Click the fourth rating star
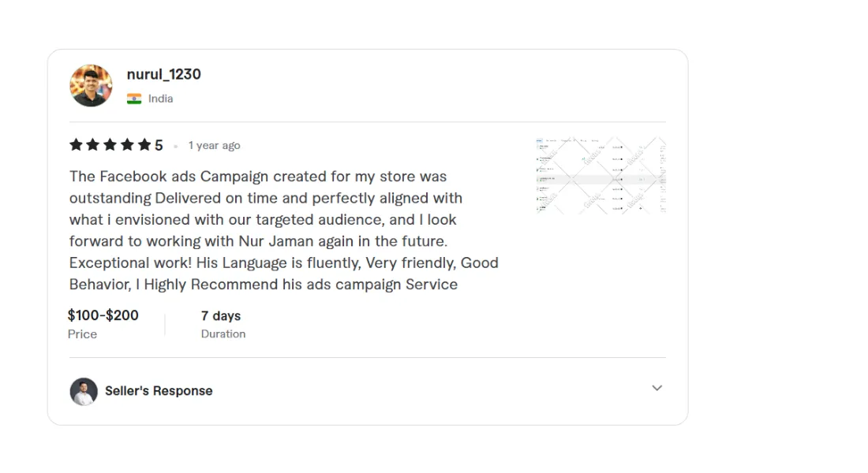The height and width of the screenshot is (473, 868). 127,144
